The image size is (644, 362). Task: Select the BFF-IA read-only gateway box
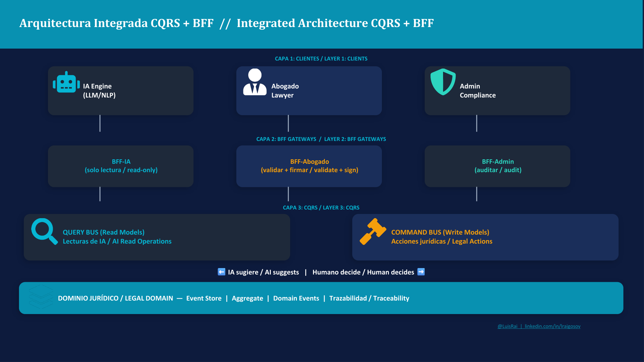coord(121,166)
